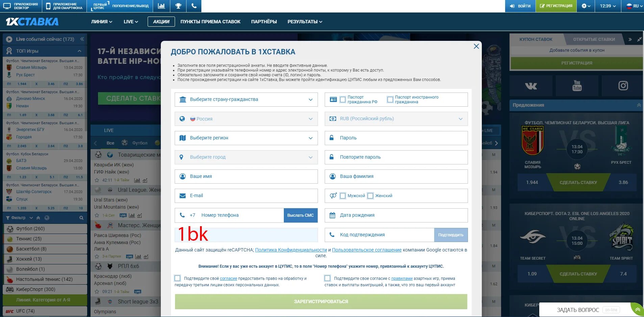The width and height of the screenshot is (644, 317).
Task: Focus the Пароль input field
Action: [x=396, y=138]
